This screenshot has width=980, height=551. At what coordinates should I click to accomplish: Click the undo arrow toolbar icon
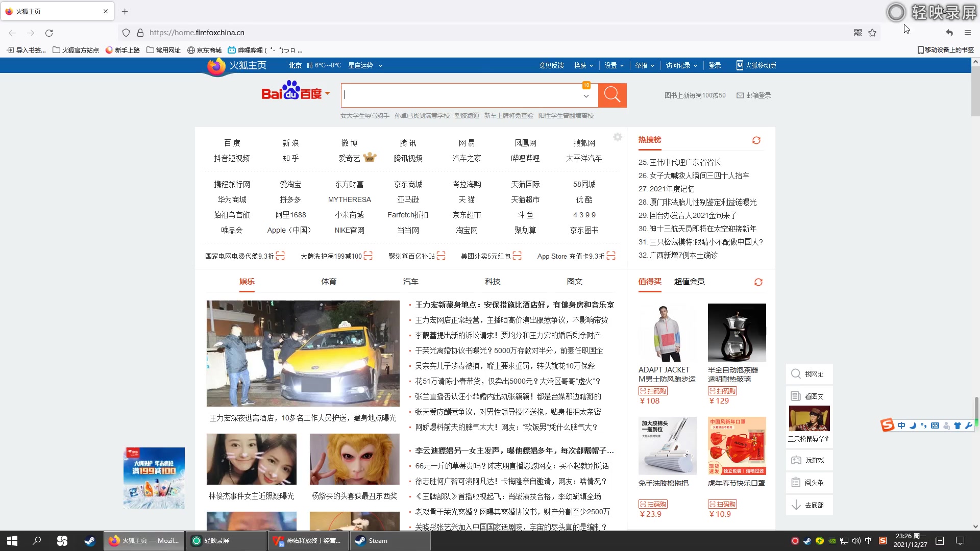tap(949, 33)
